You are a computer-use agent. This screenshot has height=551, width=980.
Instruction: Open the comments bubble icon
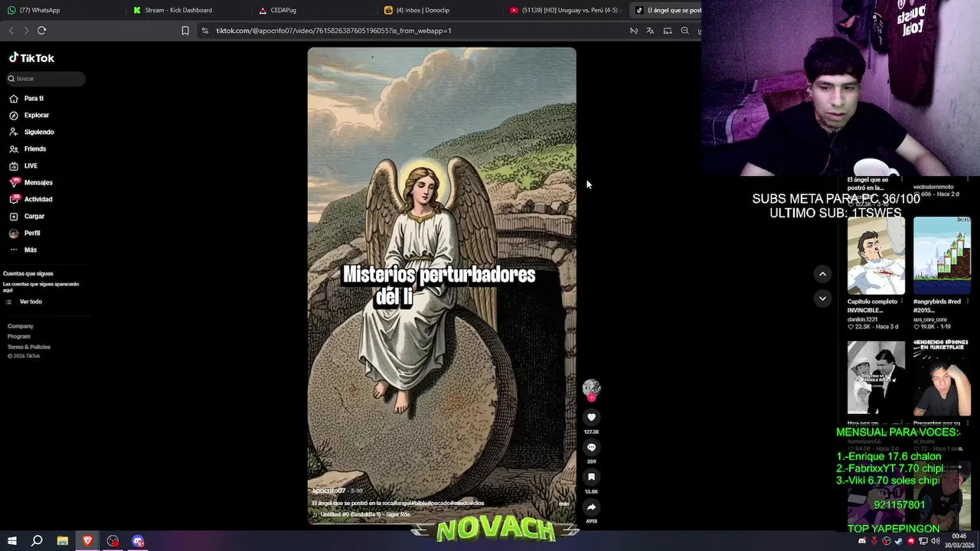[591, 447]
